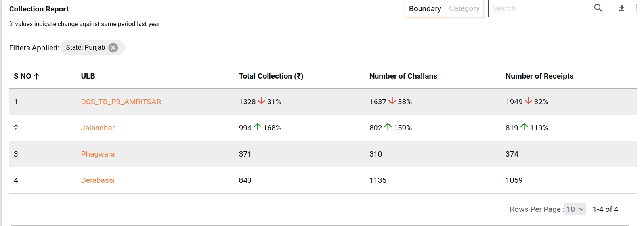
Task: Sort by the ULB column header
Action: tap(88, 76)
